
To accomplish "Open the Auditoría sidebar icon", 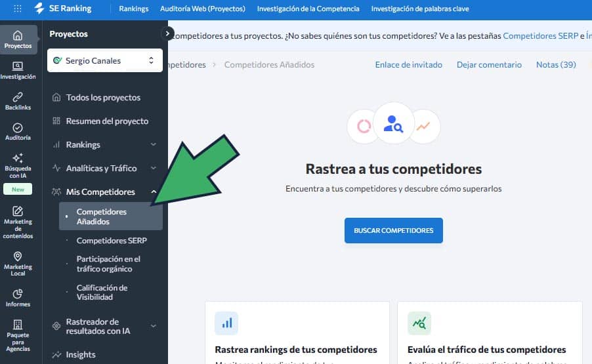I will pos(18,128).
